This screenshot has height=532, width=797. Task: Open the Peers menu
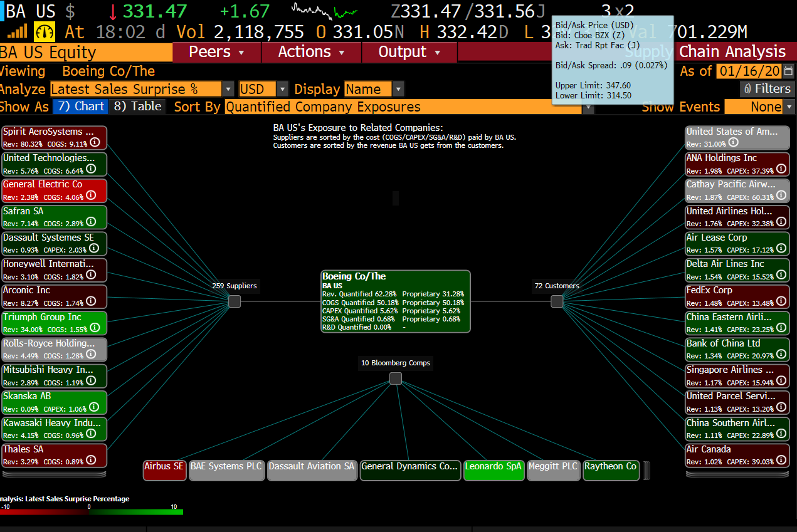click(x=216, y=52)
